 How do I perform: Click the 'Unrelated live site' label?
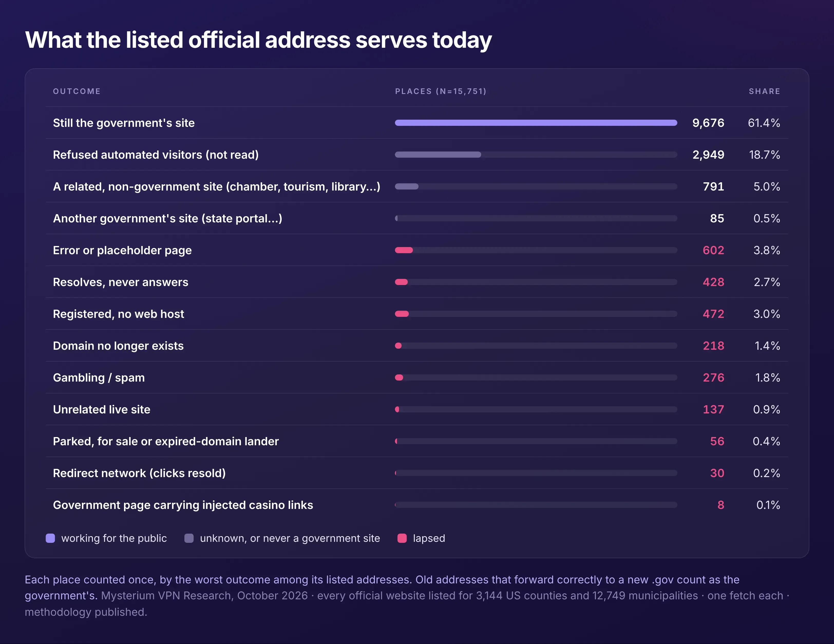point(102,410)
